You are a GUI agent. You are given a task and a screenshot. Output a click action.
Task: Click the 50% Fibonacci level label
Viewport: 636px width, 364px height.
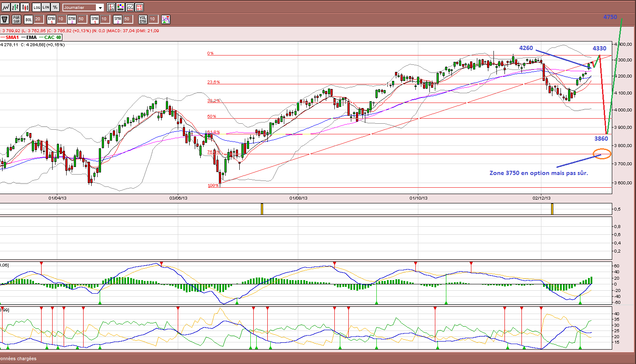coord(211,117)
